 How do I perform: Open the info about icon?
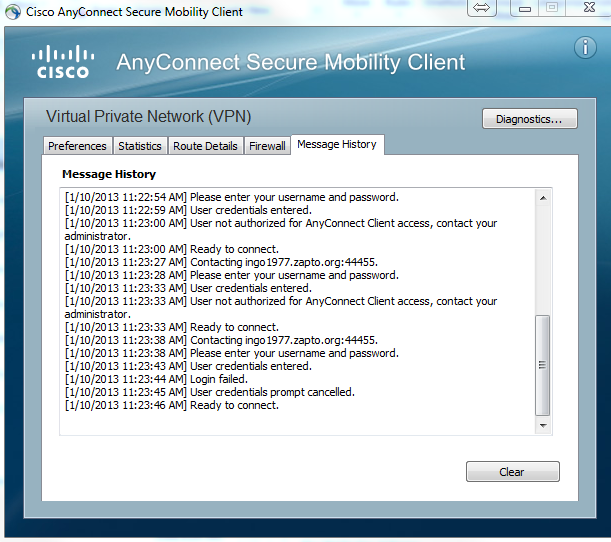tap(585, 48)
